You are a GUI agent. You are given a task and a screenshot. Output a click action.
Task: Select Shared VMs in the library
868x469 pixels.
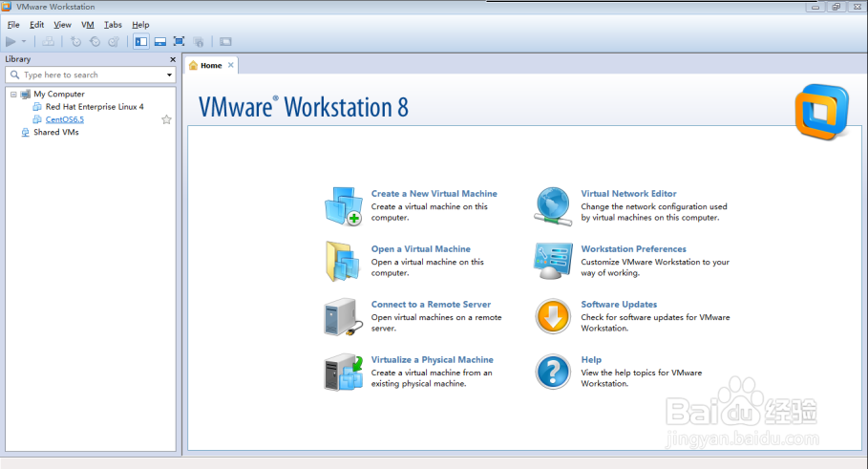click(x=56, y=132)
